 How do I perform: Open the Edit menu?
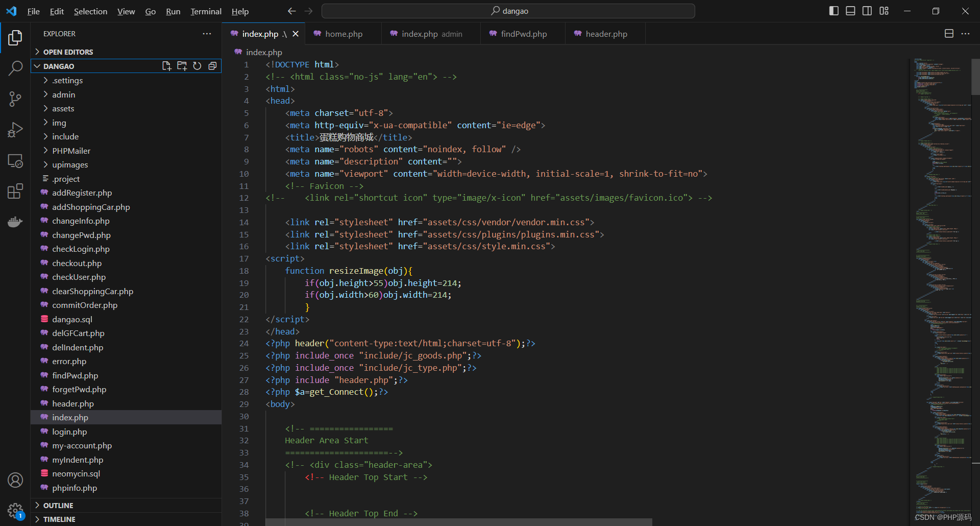(x=57, y=11)
